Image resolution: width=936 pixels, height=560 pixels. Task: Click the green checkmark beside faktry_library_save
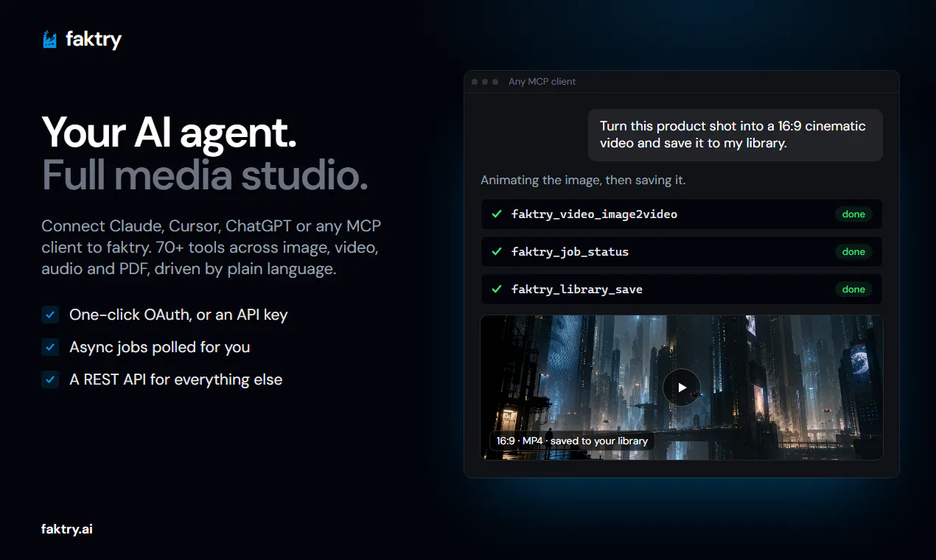pyautogui.click(x=496, y=290)
